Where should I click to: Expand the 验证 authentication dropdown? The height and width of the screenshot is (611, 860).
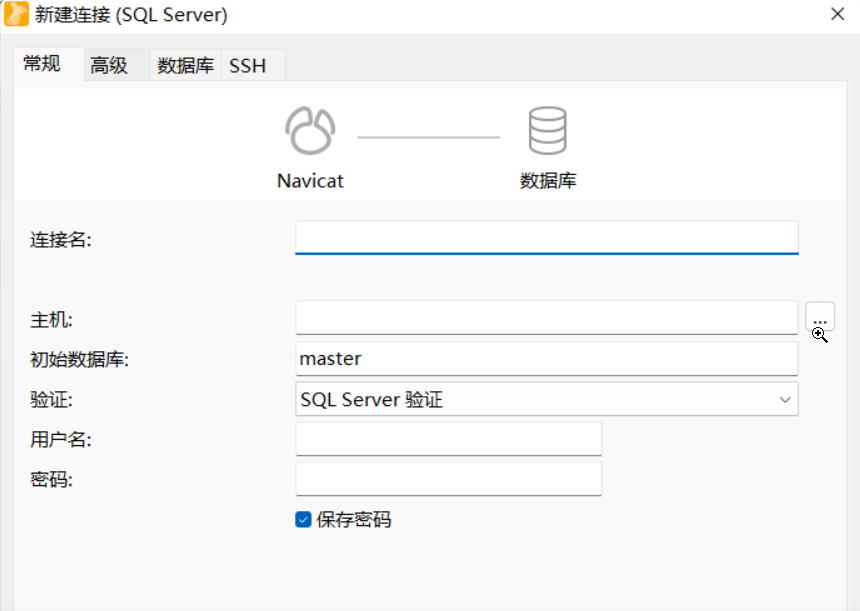point(547,399)
